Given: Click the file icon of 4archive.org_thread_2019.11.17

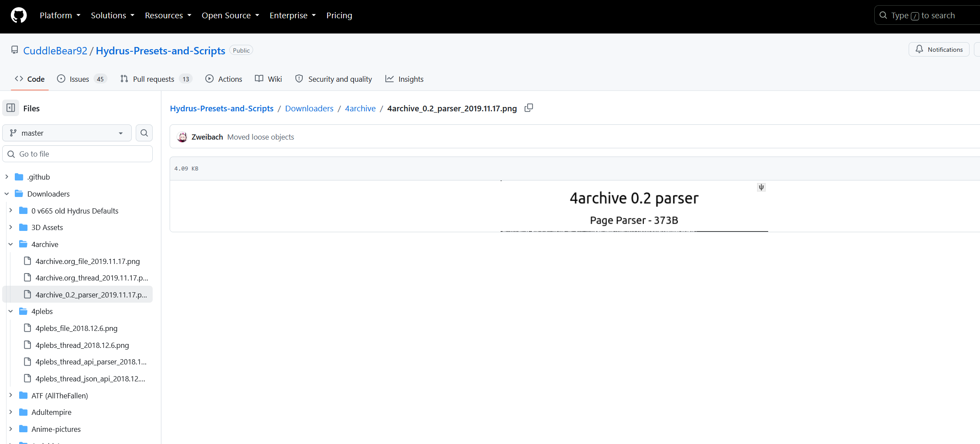Looking at the screenshot, I should (x=27, y=277).
